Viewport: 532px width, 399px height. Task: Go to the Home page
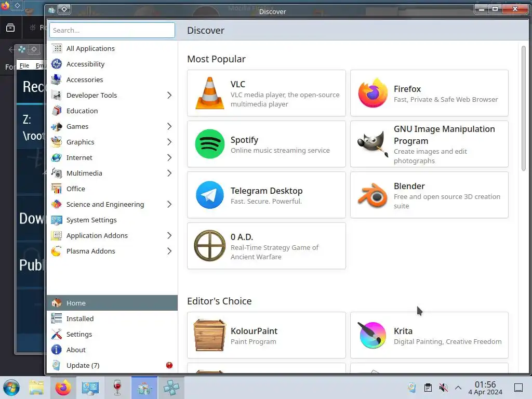[112, 303]
